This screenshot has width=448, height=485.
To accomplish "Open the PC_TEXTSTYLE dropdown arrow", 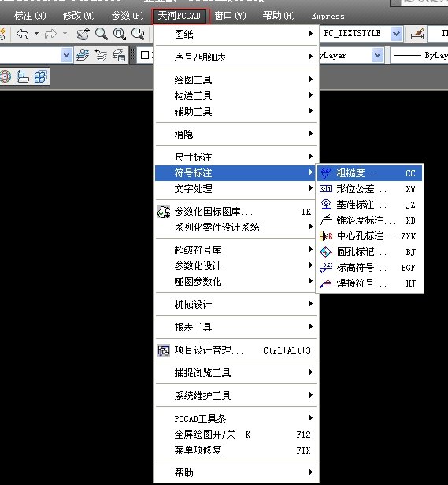I will (x=396, y=33).
